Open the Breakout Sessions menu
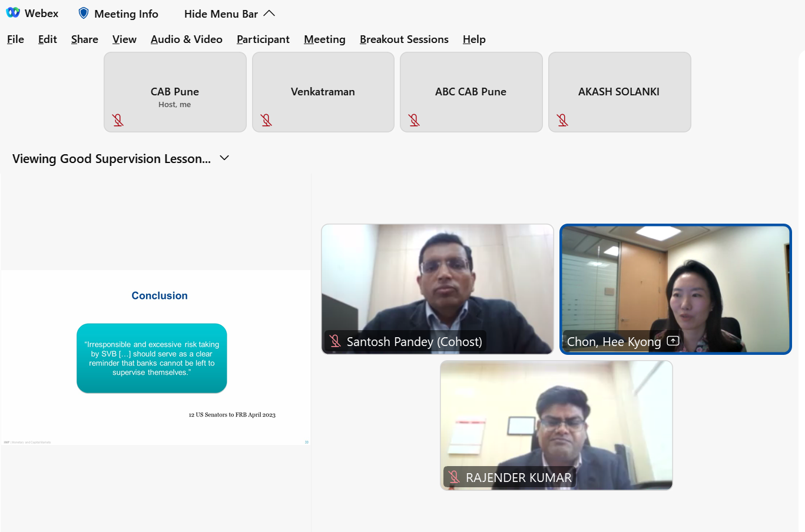The width and height of the screenshot is (805, 532). tap(404, 39)
